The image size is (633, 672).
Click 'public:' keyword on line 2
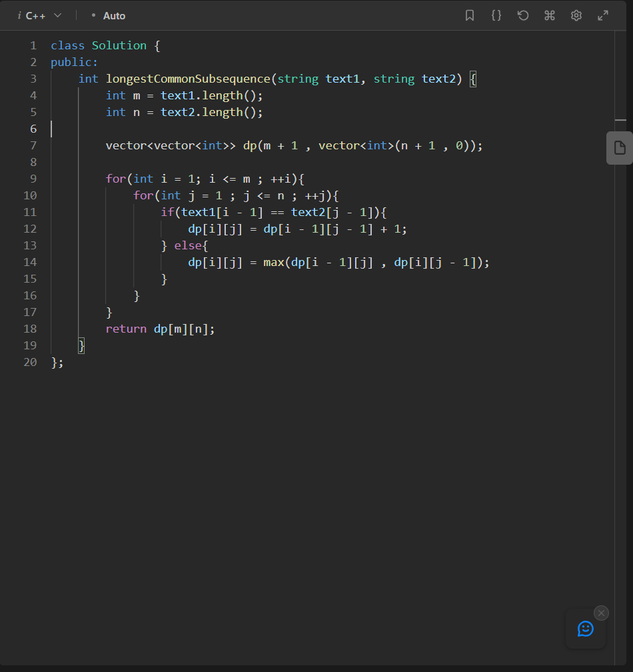[74, 63]
